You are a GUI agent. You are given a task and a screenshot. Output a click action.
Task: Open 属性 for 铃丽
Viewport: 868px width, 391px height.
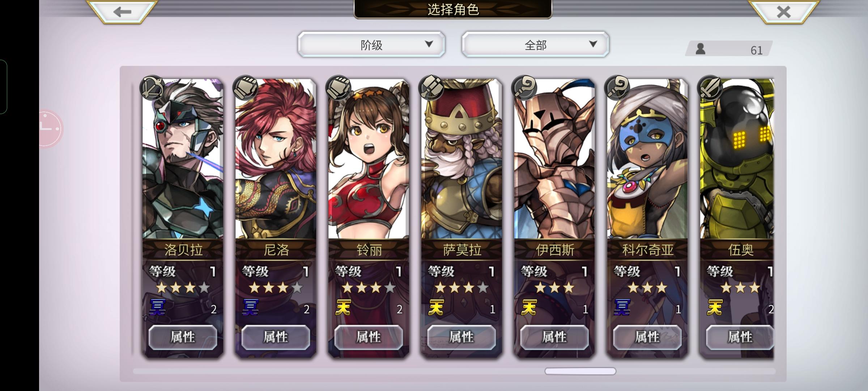click(369, 337)
